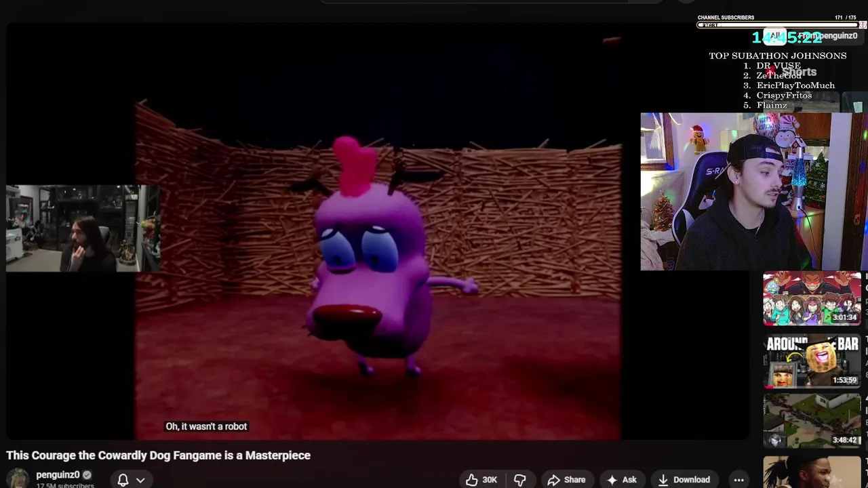This screenshot has height=488, width=868.
Task: Download the video with the Download button
Action: coord(684,480)
